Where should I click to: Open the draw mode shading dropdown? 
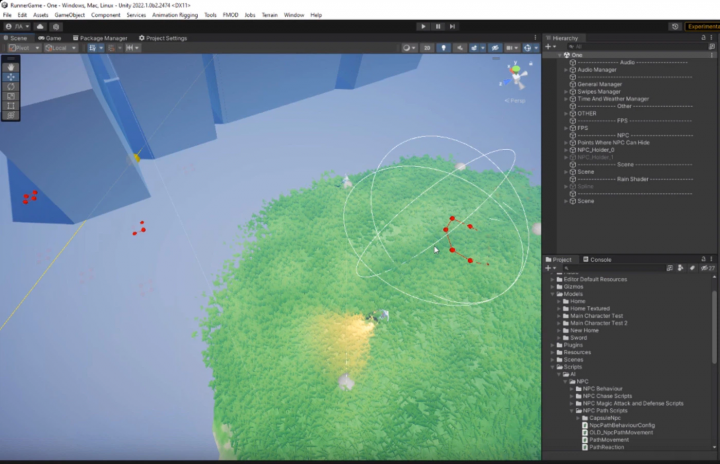tap(408, 48)
